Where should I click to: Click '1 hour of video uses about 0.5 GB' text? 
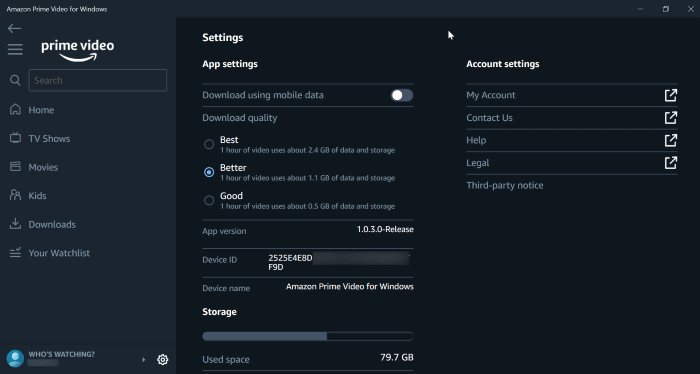click(308, 206)
